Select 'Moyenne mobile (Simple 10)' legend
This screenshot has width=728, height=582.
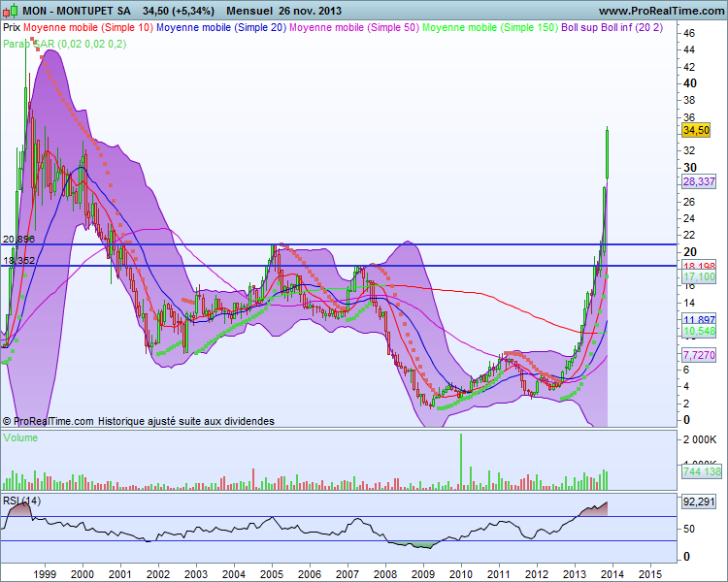click(87, 27)
